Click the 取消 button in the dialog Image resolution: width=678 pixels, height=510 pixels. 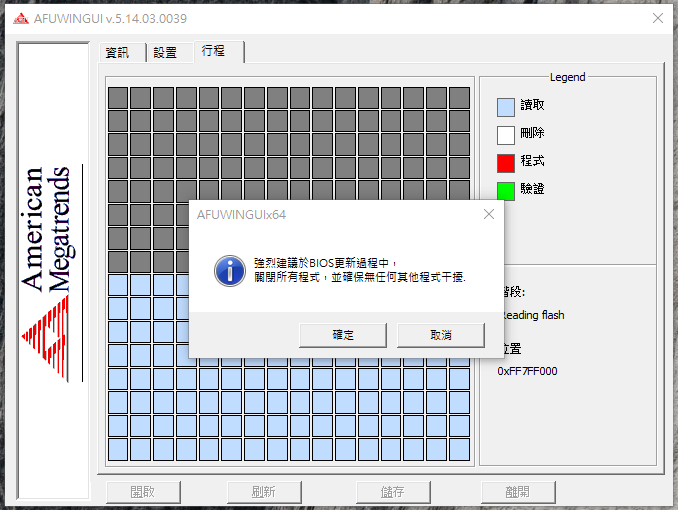441,335
